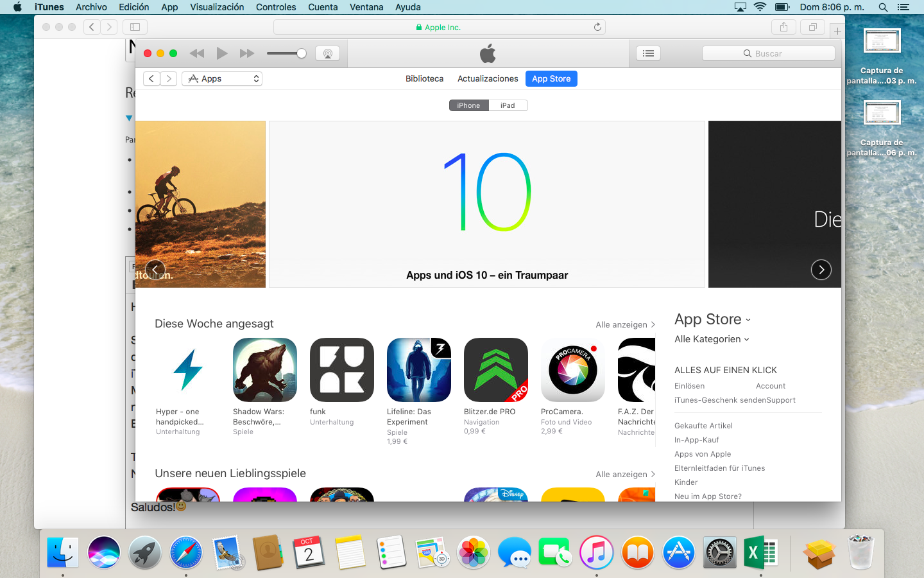Select the iPad segment toggle

coord(508,105)
